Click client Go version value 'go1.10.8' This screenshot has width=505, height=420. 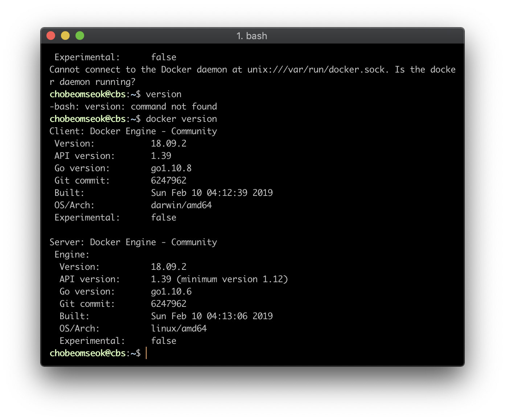[171, 168]
